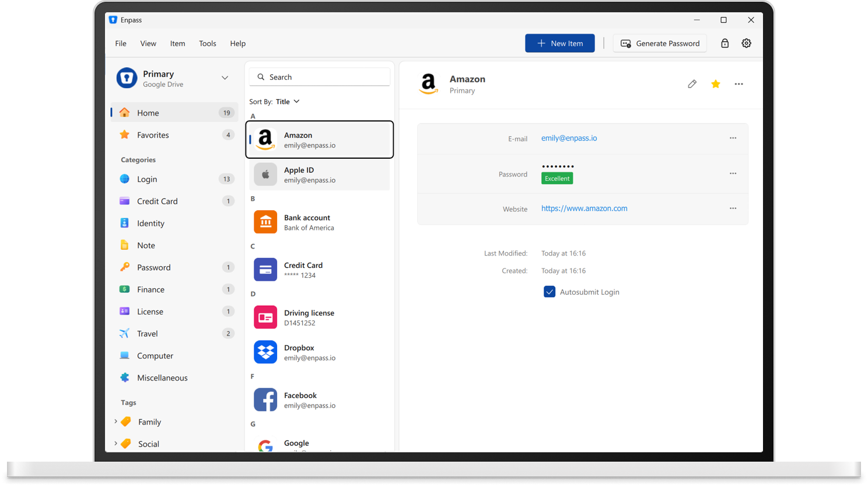The width and height of the screenshot is (868, 485).
Task: Select the License category
Action: point(174,312)
